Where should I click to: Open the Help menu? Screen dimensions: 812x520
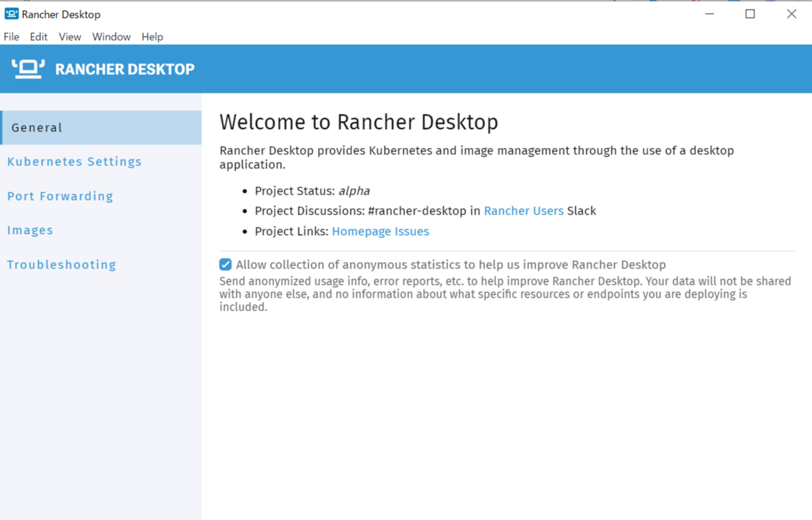[152, 37]
